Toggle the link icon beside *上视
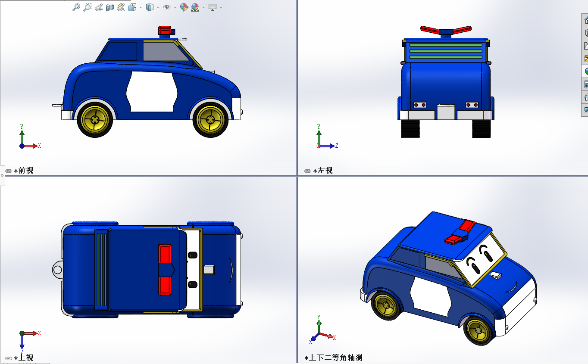The width and height of the screenshot is (588, 364). [x=9, y=358]
